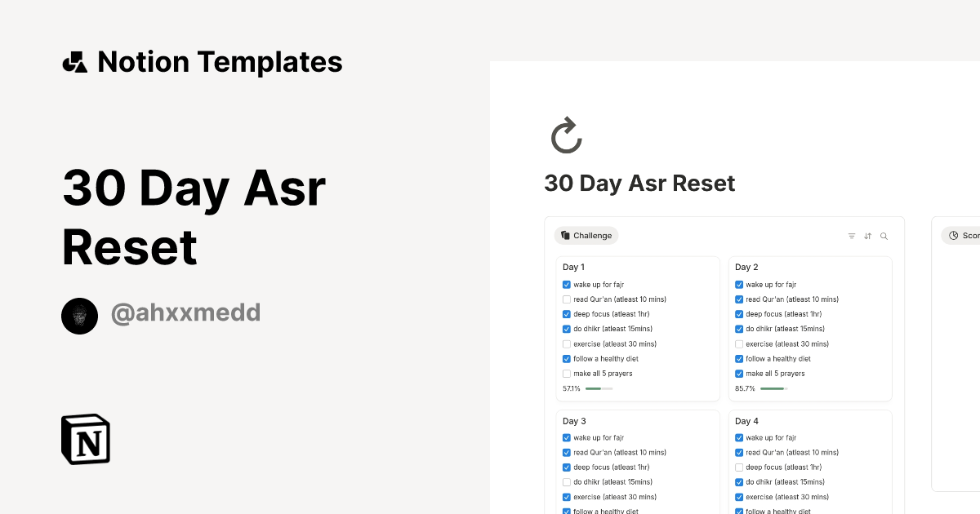Click the Notion Templates logo mark

click(x=75, y=61)
